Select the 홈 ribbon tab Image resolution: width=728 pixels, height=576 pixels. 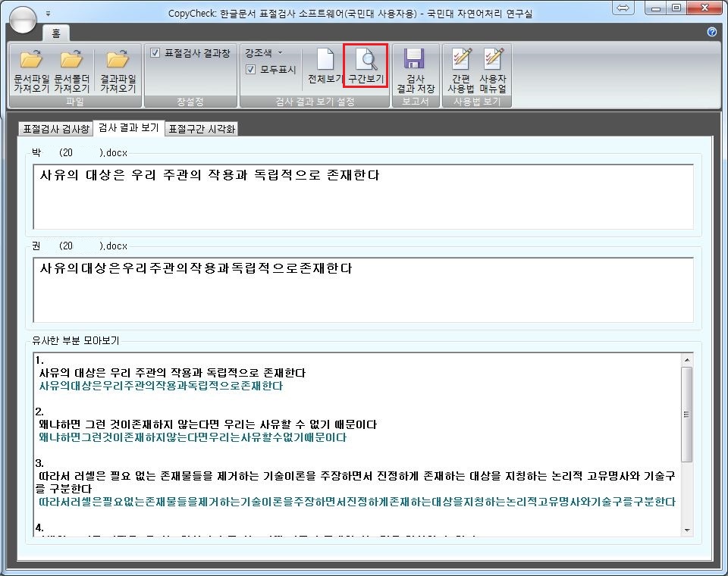pyautogui.click(x=56, y=33)
